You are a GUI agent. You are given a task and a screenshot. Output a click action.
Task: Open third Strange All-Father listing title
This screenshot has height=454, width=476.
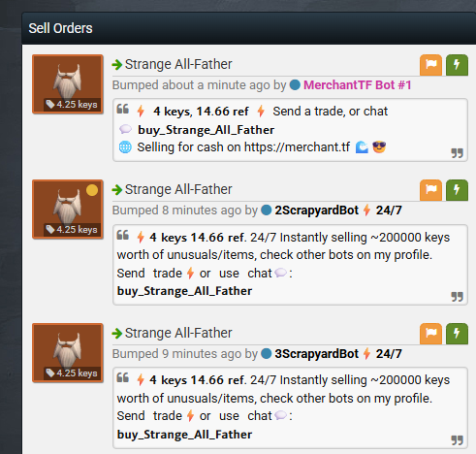click(178, 333)
